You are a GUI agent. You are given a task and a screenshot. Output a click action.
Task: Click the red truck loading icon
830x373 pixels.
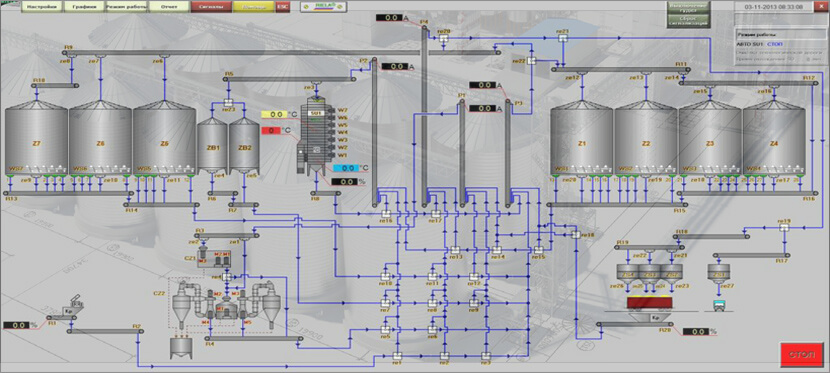pyautogui.click(x=649, y=302)
